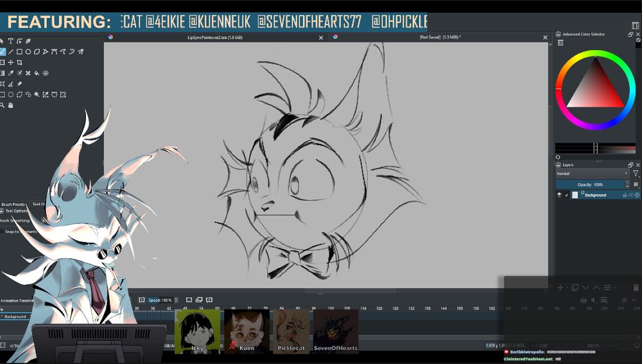Select the Colorize Mask tool
The height and width of the screenshot is (364, 642).
tap(19, 73)
